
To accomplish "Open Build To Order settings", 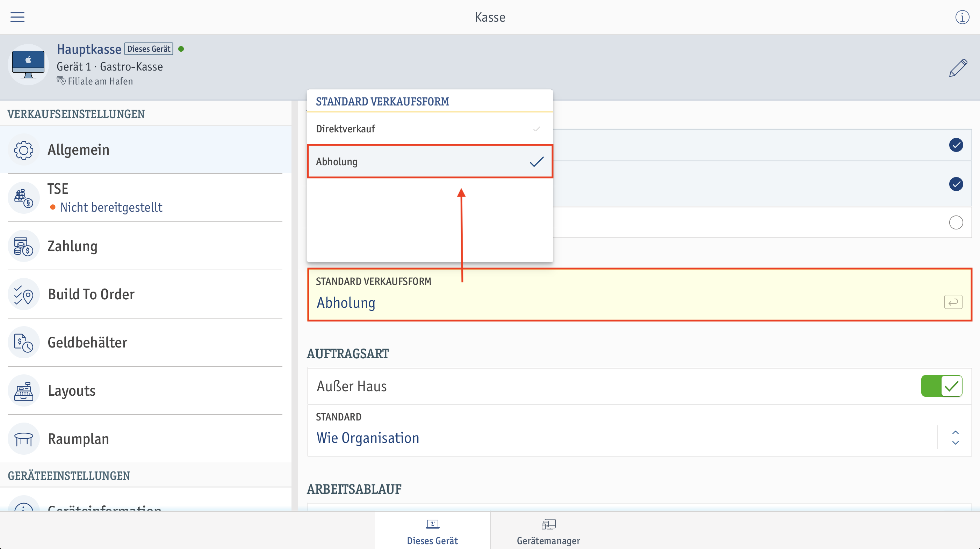I will coord(146,295).
